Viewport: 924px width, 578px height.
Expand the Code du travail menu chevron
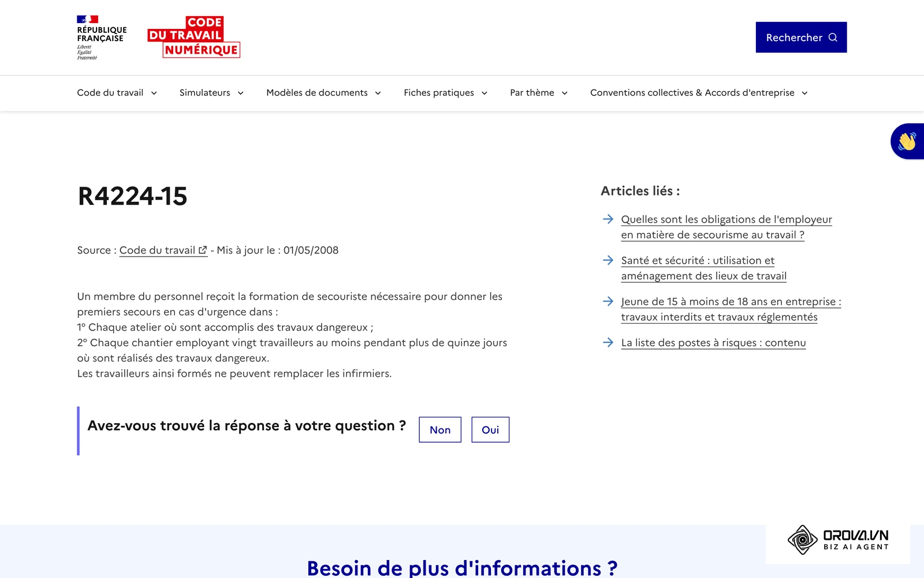154,93
